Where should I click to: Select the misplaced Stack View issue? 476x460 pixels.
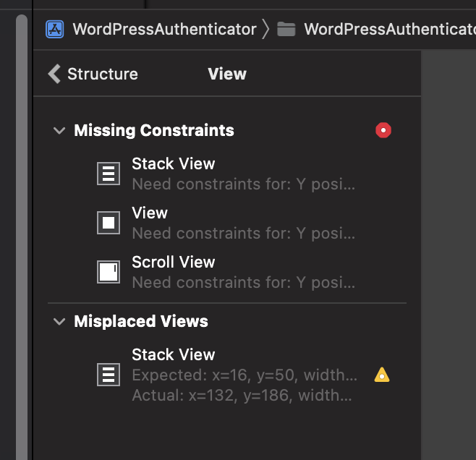point(243,375)
